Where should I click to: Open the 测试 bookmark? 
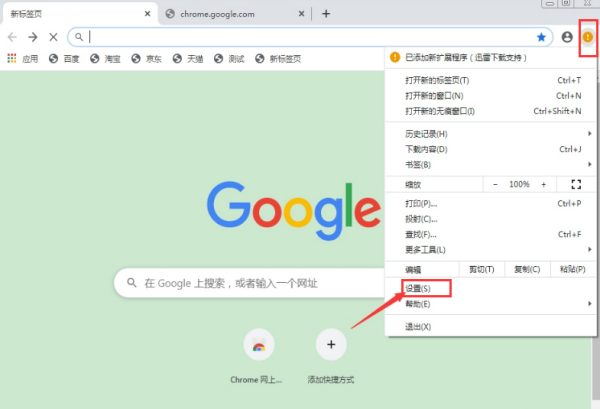(x=230, y=59)
